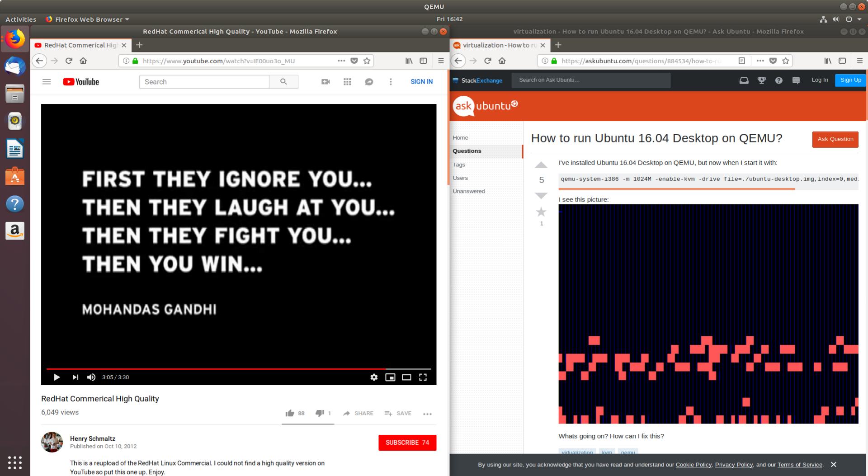Click SHARE under the video
868x476 pixels.
(x=358, y=413)
